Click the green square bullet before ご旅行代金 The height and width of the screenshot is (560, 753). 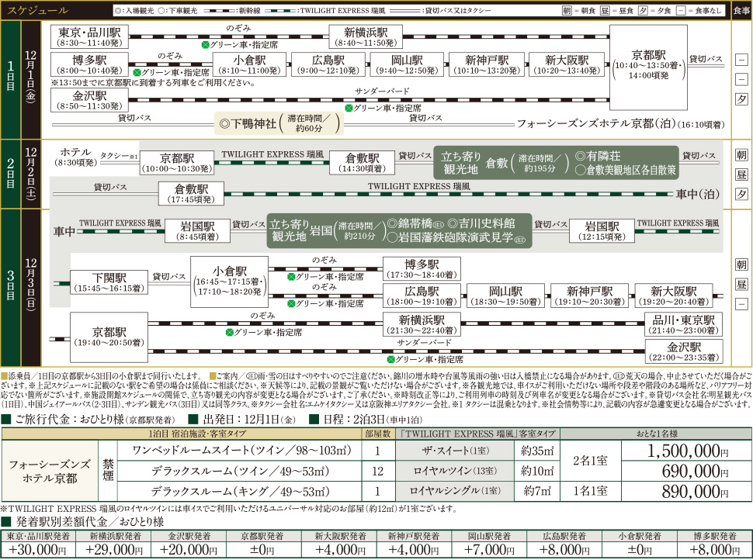(x=5, y=420)
